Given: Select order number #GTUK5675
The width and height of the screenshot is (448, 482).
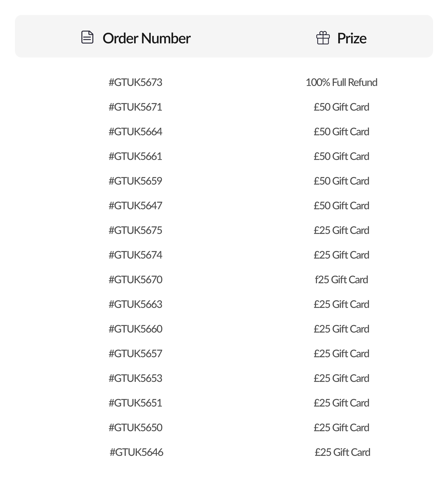Looking at the screenshot, I should coord(136,230).
